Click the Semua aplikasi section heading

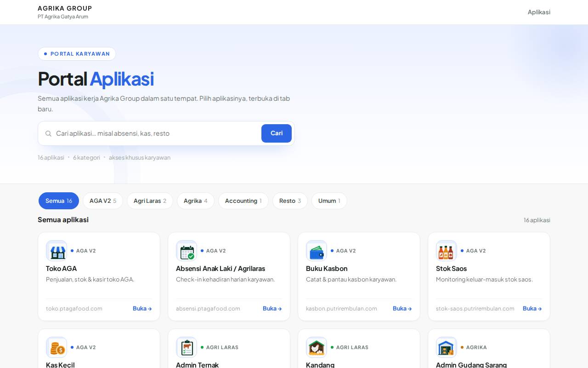click(63, 220)
